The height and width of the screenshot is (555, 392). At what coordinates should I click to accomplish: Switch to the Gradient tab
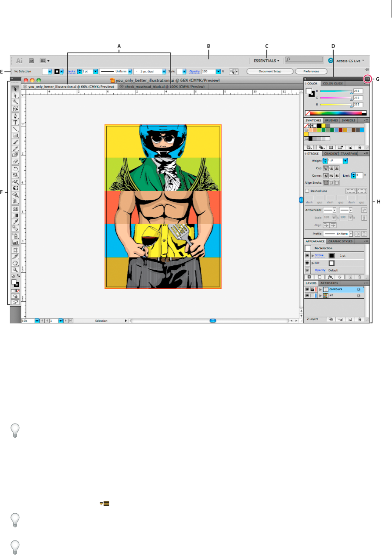pyautogui.click(x=331, y=153)
